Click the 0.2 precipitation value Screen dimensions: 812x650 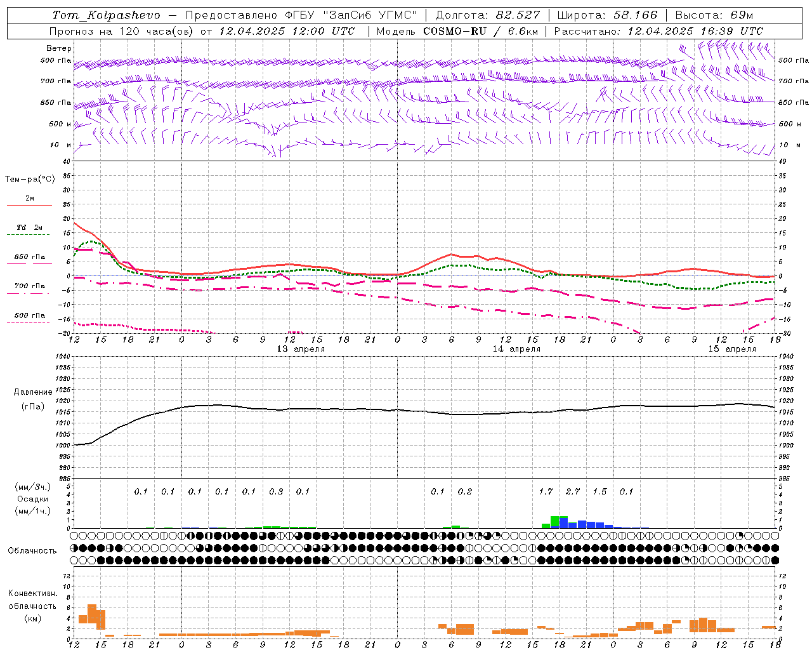point(465,491)
